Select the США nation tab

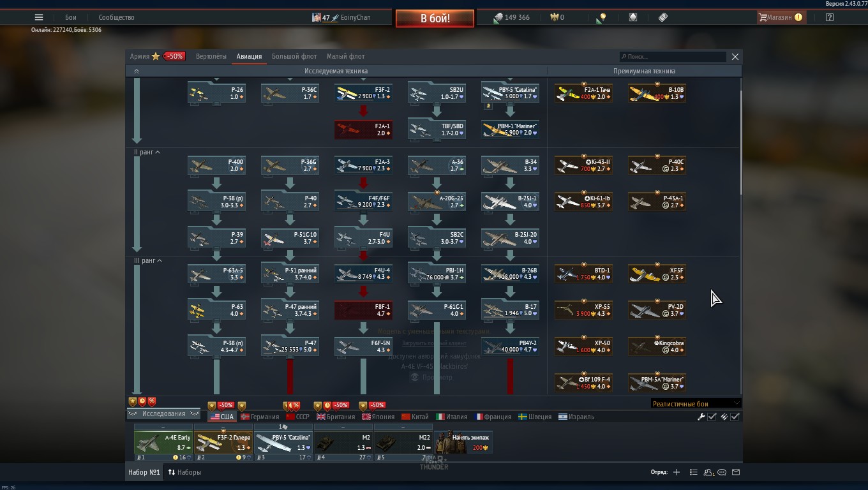[x=222, y=417]
